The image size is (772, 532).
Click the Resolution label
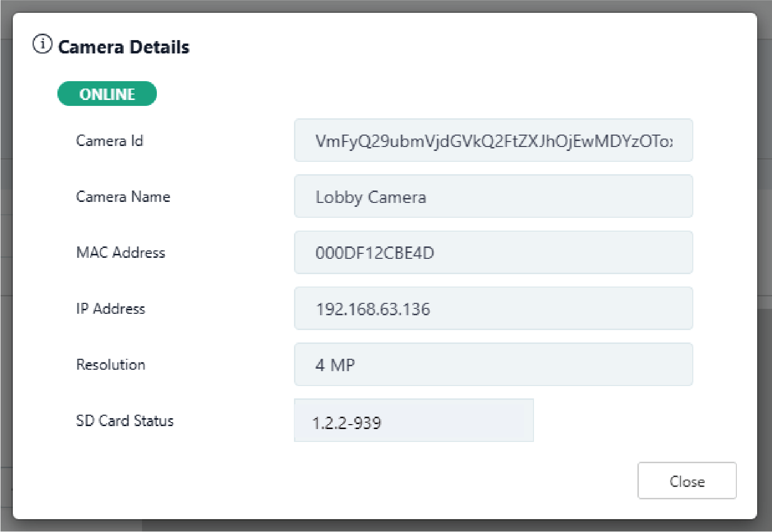click(x=110, y=365)
